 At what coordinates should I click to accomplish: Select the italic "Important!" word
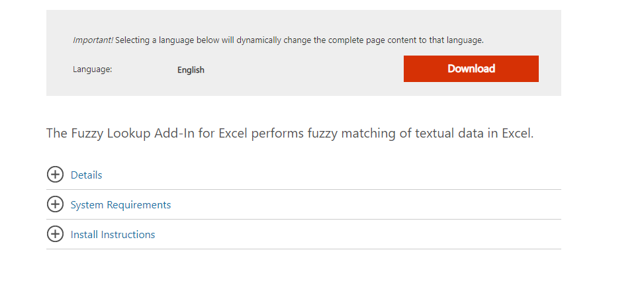(93, 40)
